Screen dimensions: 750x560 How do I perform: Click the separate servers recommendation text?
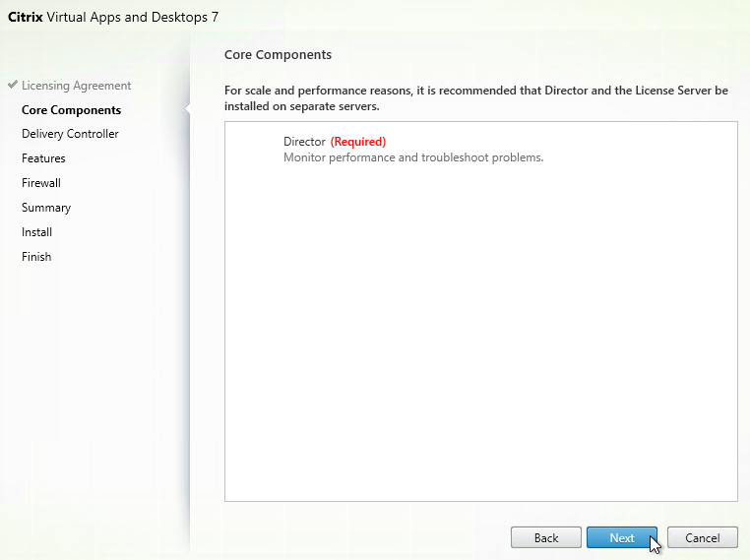coord(476,98)
